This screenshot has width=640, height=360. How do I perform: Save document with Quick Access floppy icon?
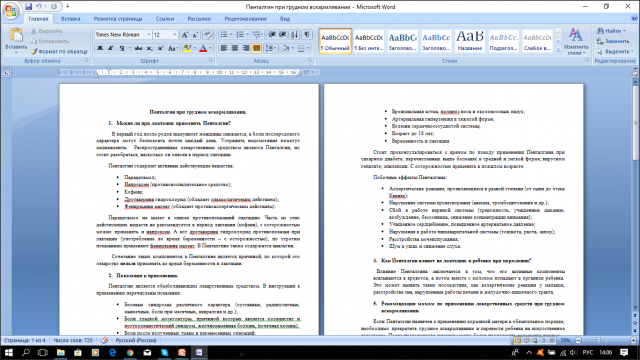click(x=28, y=7)
